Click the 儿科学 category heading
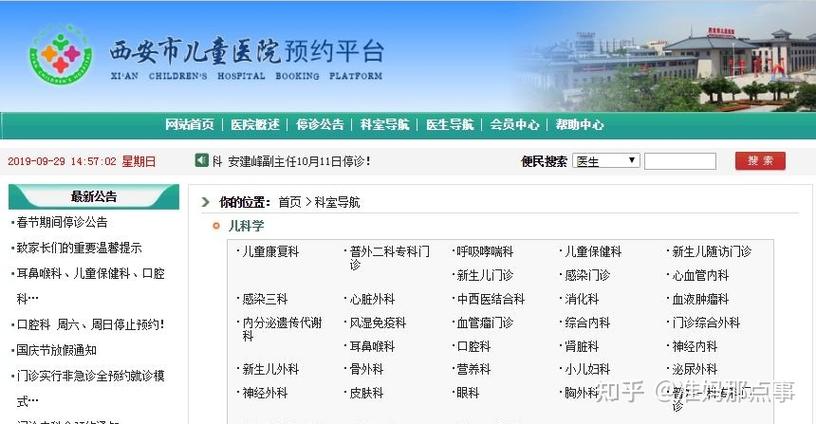Screen dimensions: 816x424 [246, 226]
